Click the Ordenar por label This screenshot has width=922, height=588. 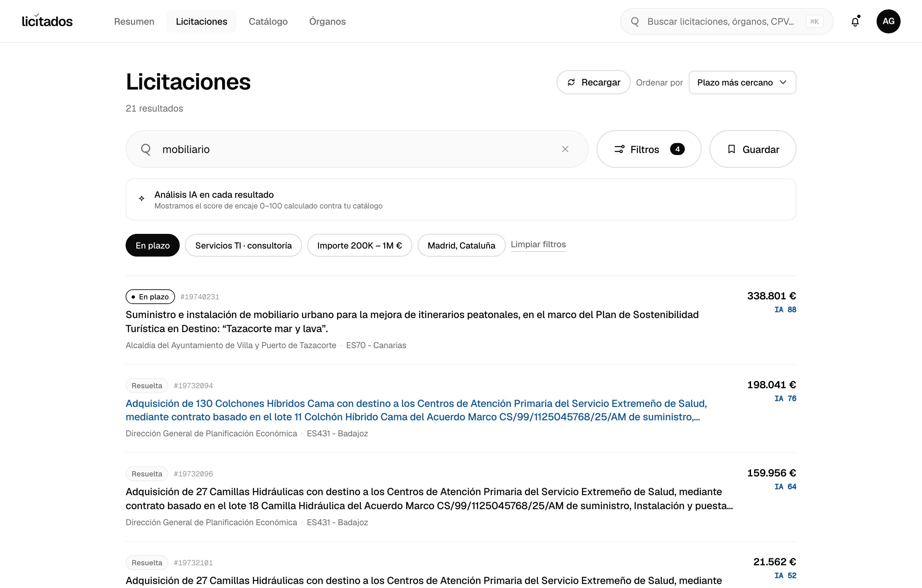pos(659,82)
